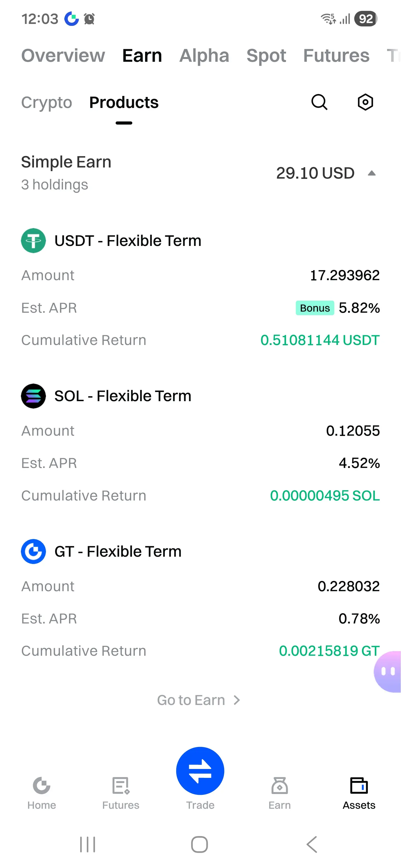Select the Alpha top tab
Image resolution: width=401 pixels, height=868 pixels.
[x=204, y=55]
